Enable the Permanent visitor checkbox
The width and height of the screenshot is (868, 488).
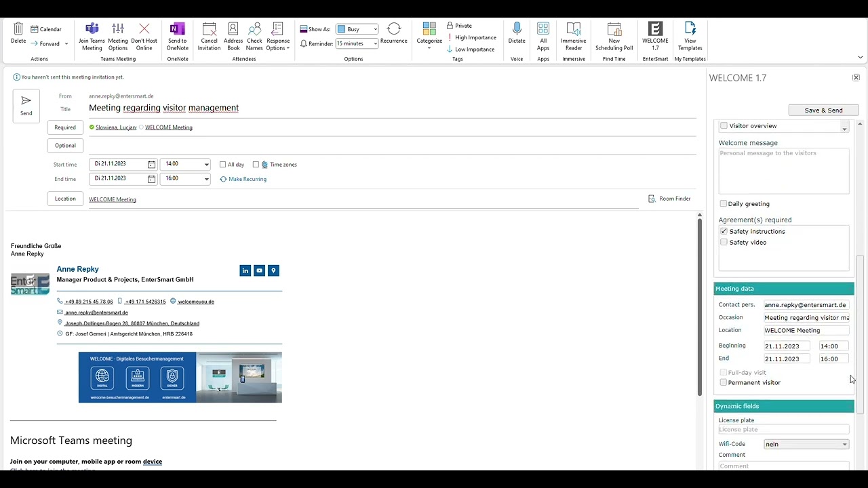point(724,382)
